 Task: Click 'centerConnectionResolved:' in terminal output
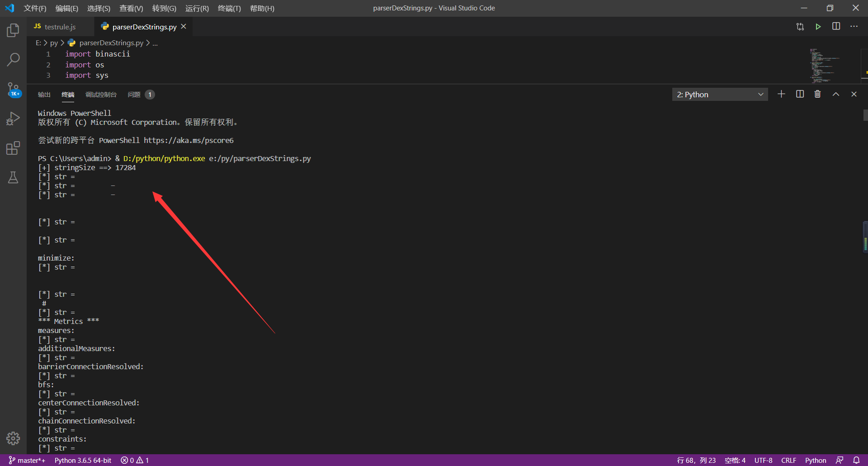tap(89, 403)
